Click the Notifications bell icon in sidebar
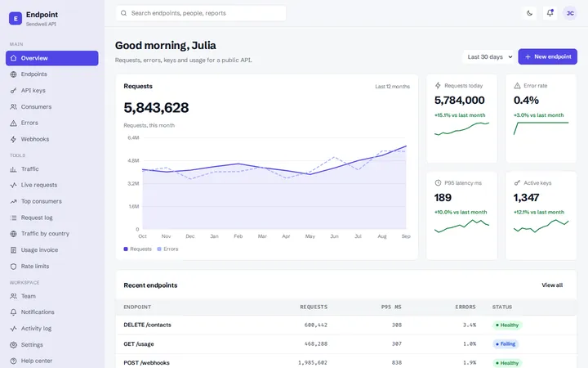588x368 pixels. [14, 312]
